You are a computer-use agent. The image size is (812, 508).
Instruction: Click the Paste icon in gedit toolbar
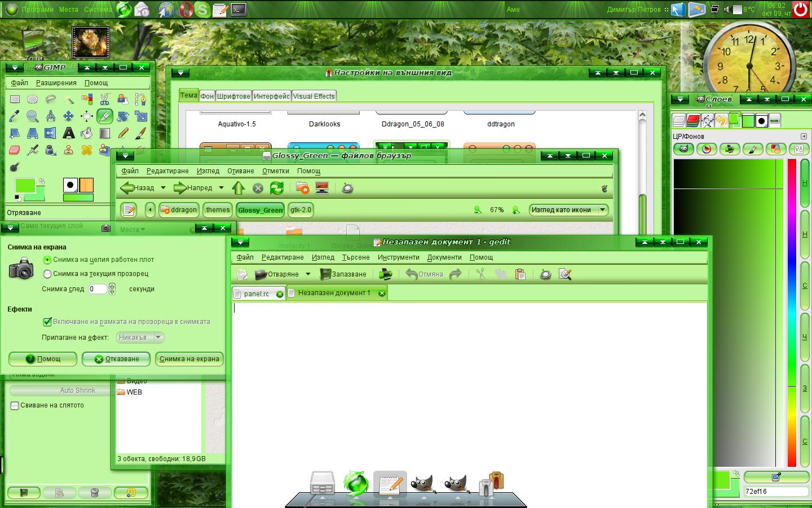coord(520,274)
